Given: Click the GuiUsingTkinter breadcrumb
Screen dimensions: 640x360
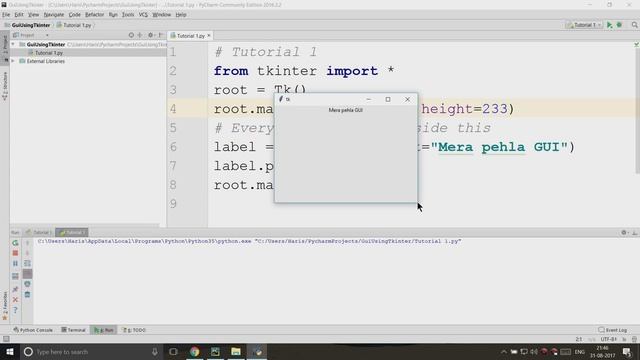Looking at the screenshot, I should tap(27, 25).
